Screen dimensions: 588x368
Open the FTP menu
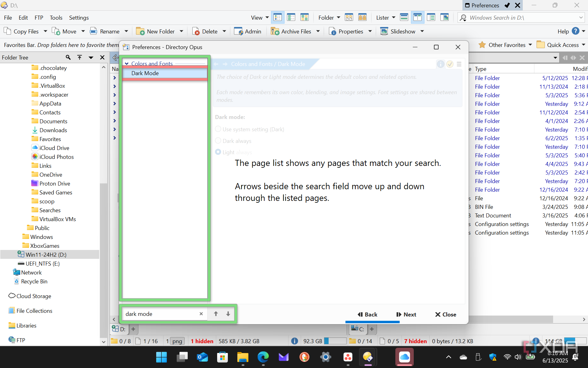coord(39,17)
